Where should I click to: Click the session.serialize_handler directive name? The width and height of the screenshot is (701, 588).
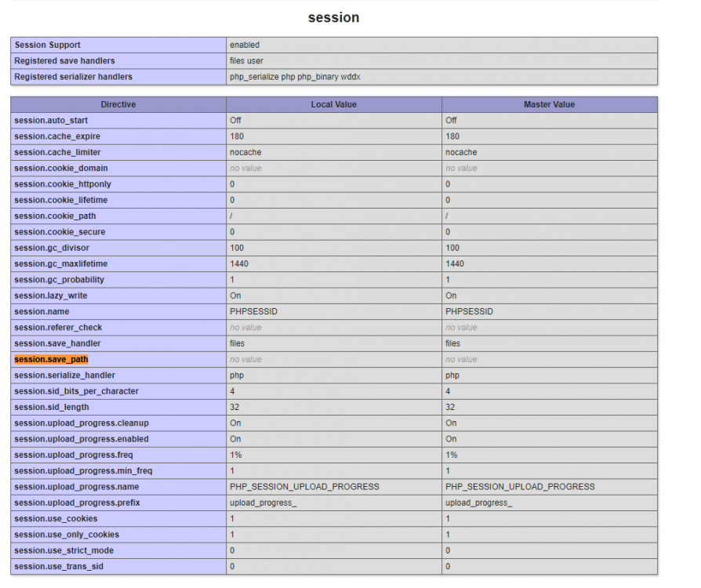coord(64,376)
